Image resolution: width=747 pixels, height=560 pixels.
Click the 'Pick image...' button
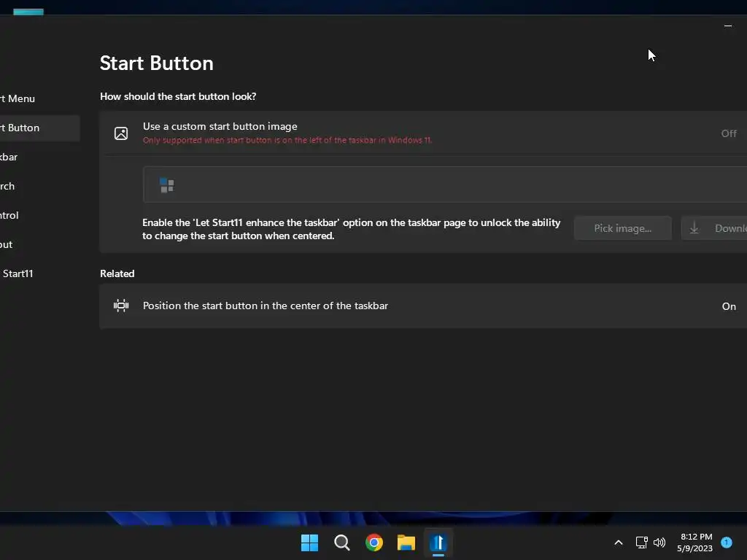tap(623, 228)
